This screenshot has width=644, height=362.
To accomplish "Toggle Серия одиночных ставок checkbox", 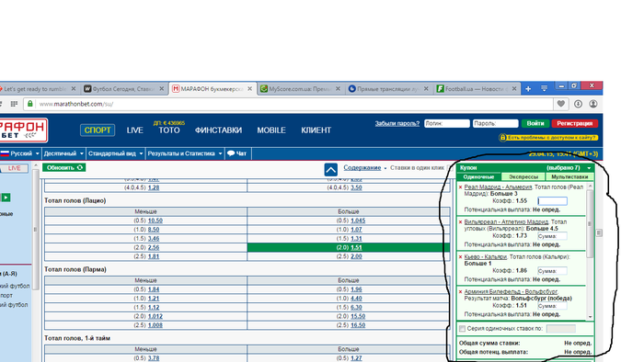I will click(x=462, y=328).
